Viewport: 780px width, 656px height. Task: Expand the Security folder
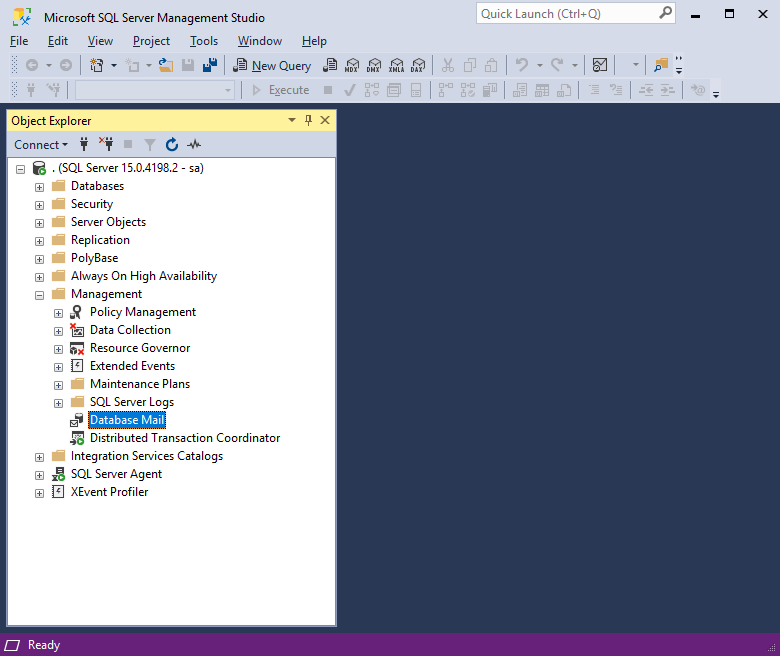tap(39, 205)
